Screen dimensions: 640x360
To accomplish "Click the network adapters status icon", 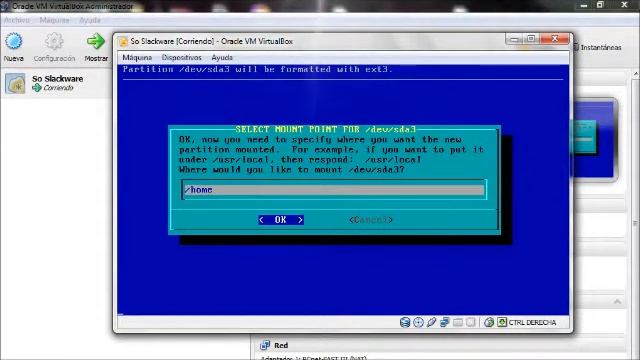I will pos(444,322).
